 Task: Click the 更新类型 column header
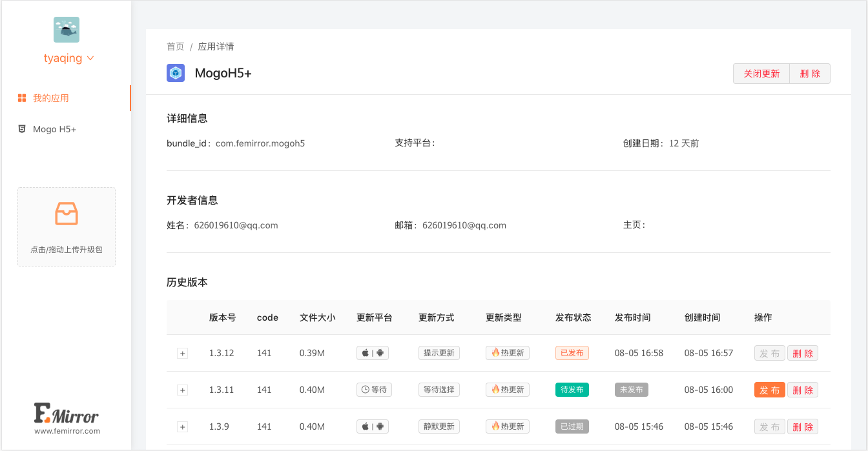504,317
